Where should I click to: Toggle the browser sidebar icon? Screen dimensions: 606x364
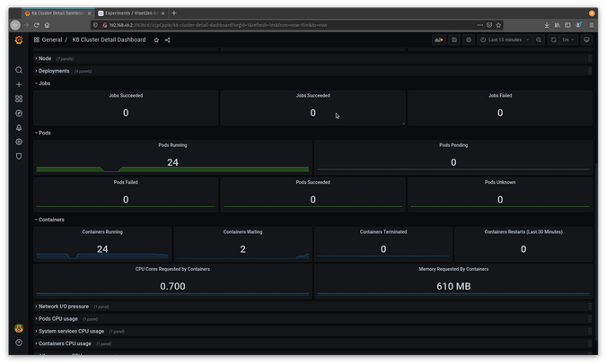click(x=567, y=25)
